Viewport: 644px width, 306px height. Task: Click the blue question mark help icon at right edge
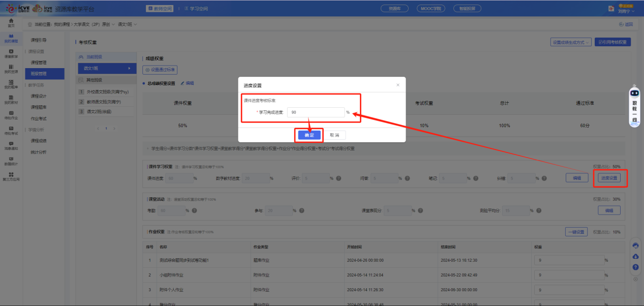635,267
